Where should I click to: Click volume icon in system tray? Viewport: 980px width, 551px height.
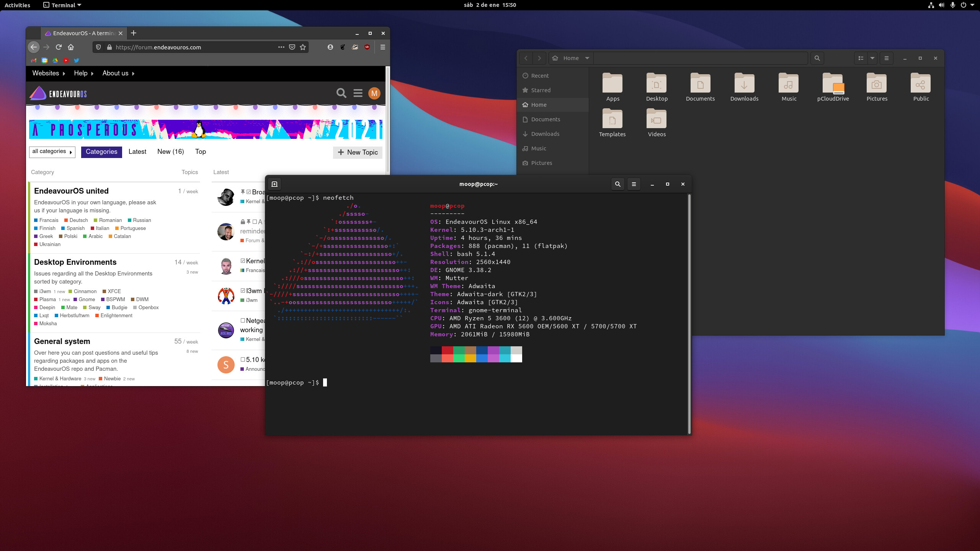pyautogui.click(x=942, y=5)
